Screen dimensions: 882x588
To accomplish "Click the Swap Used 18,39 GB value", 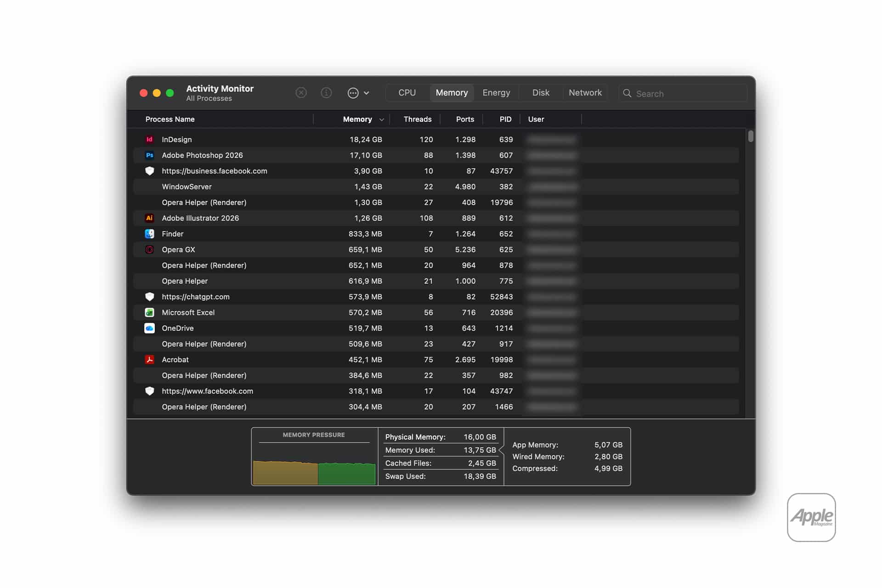I will (x=480, y=476).
